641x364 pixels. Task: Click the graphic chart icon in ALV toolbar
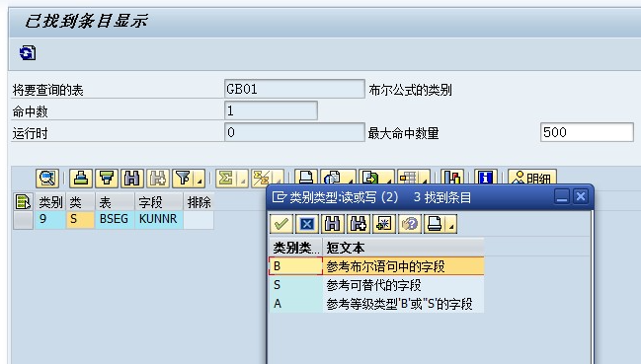[x=452, y=177]
